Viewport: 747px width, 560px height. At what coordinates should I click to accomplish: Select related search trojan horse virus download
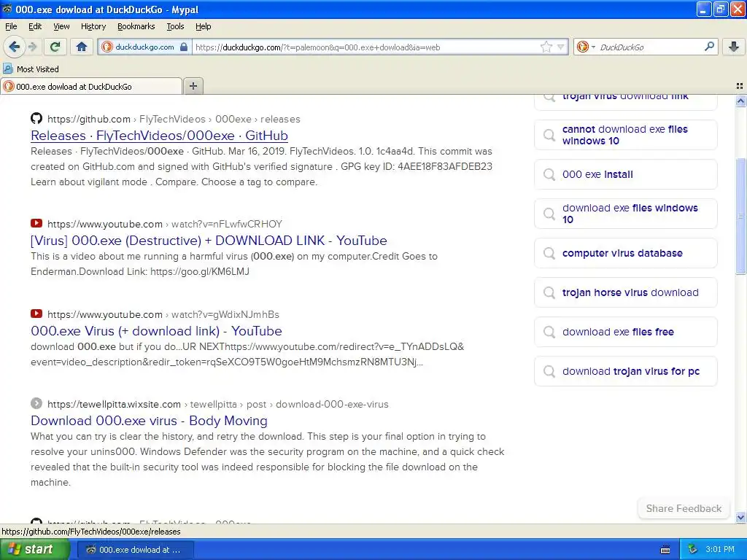625,292
